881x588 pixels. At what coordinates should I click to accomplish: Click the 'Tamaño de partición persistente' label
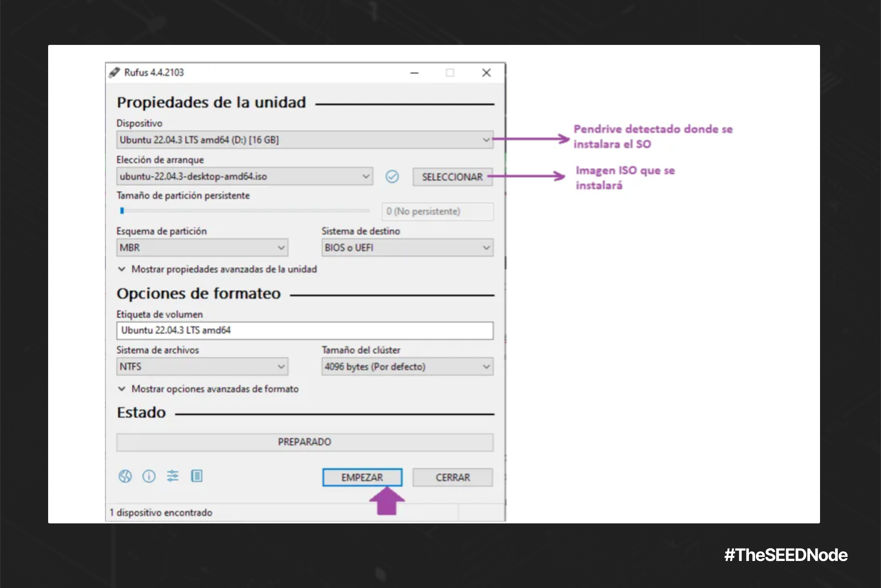183,196
